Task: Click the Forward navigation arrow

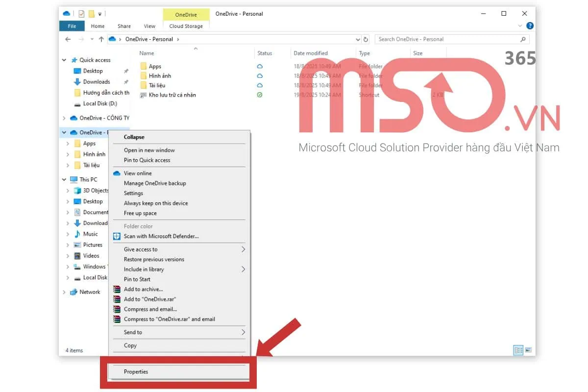Action: tap(82, 39)
